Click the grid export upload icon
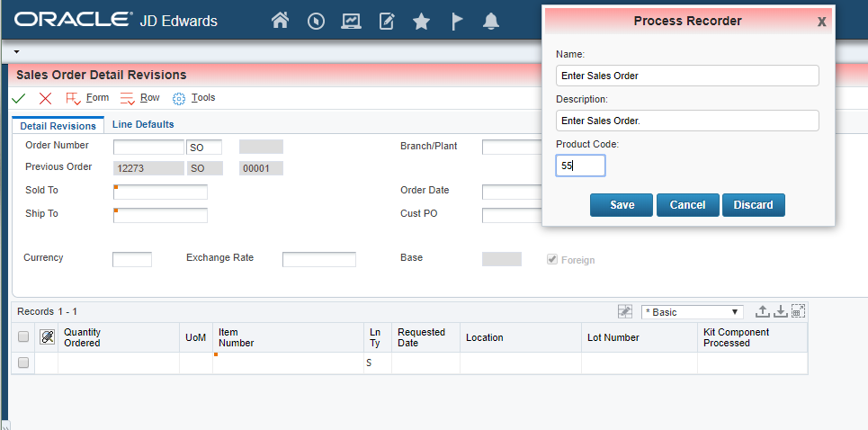 (762, 311)
